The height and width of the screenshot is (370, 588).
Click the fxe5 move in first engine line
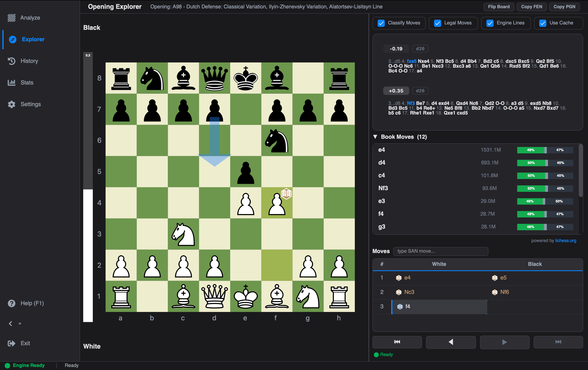pyautogui.click(x=411, y=61)
